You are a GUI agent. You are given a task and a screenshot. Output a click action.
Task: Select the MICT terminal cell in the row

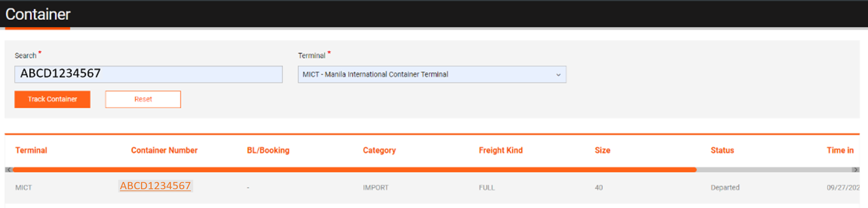24,187
